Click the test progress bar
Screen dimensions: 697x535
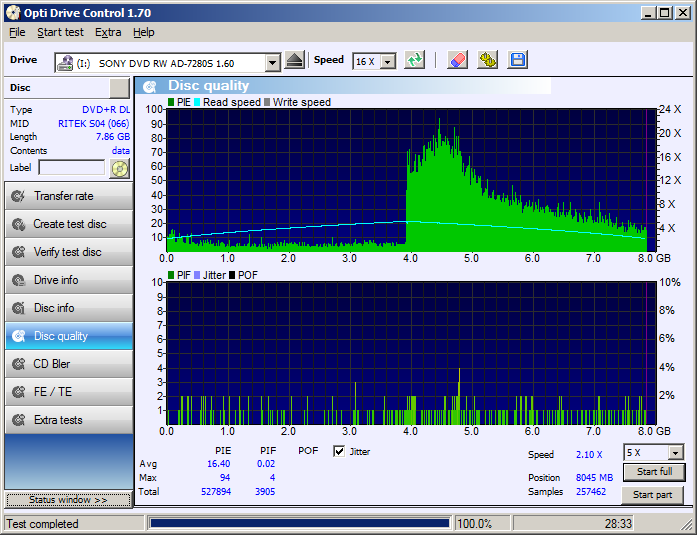tap(300, 523)
